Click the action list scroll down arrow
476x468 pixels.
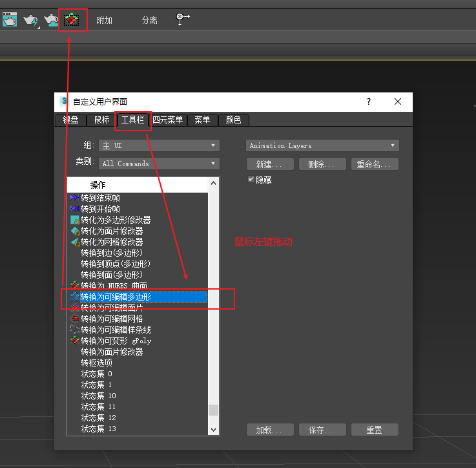point(213,429)
